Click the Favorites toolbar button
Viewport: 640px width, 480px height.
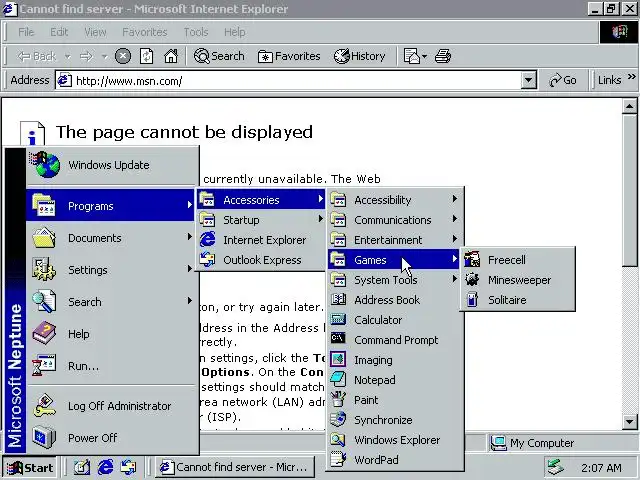click(289, 56)
